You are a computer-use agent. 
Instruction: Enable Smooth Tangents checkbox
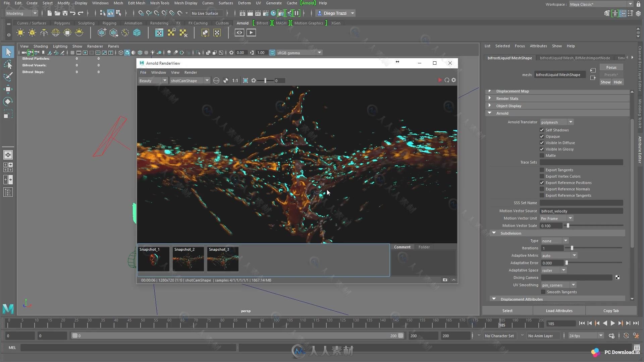tap(543, 292)
